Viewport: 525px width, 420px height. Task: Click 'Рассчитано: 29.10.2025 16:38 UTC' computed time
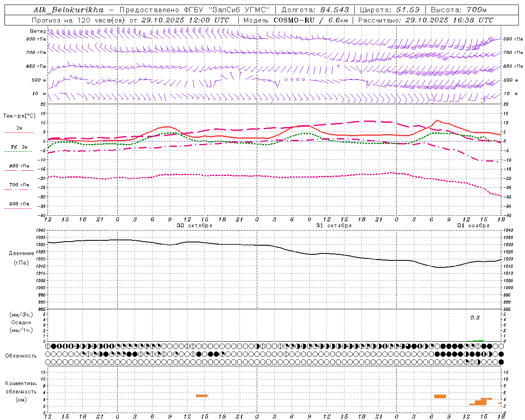(426, 20)
